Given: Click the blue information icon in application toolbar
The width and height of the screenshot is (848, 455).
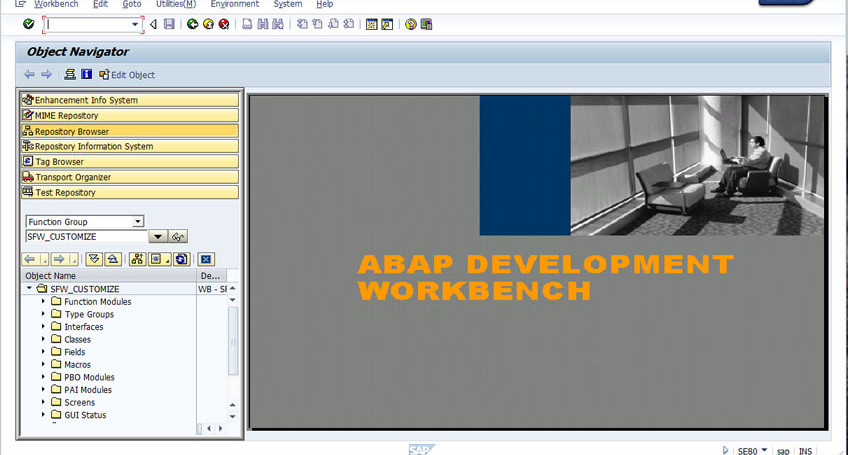Looking at the screenshot, I should coord(87,74).
